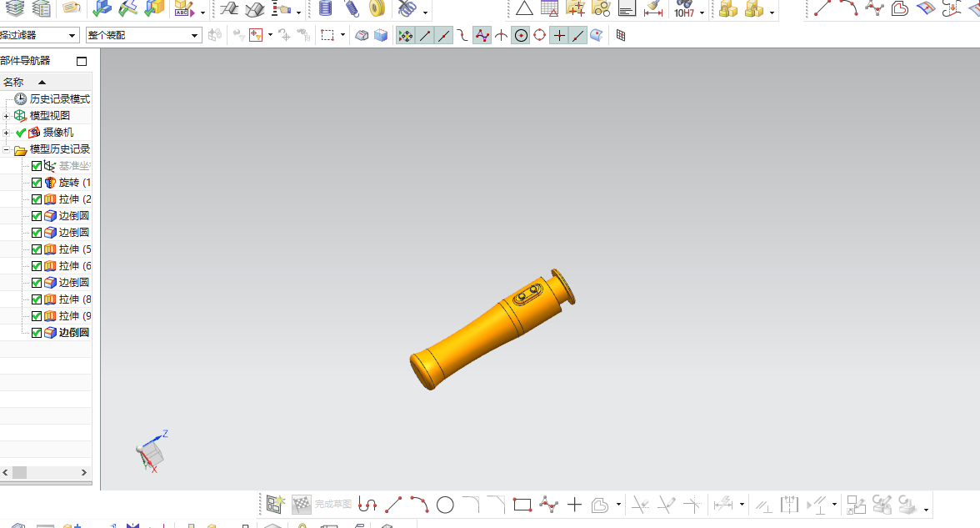Open dropdown arrow next to ABC annotation icon

click(x=202, y=13)
